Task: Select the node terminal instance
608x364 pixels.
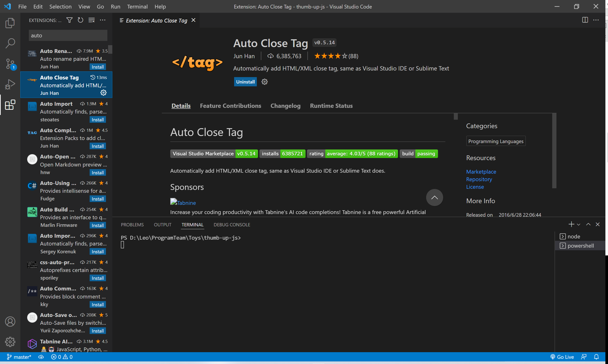Action: click(x=580, y=237)
